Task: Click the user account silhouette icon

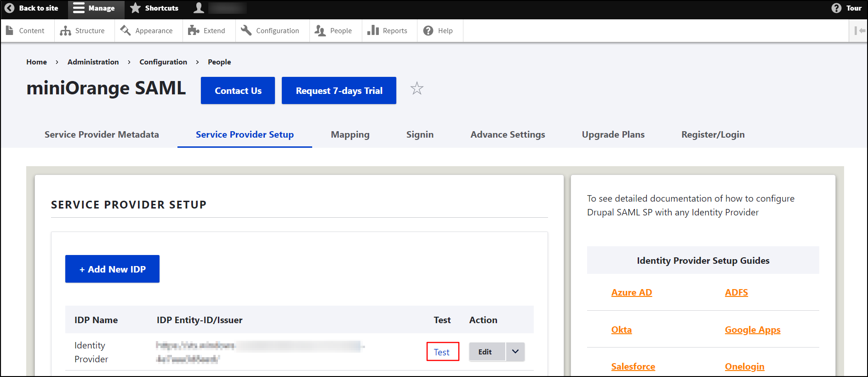Action: [x=199, y=8]
